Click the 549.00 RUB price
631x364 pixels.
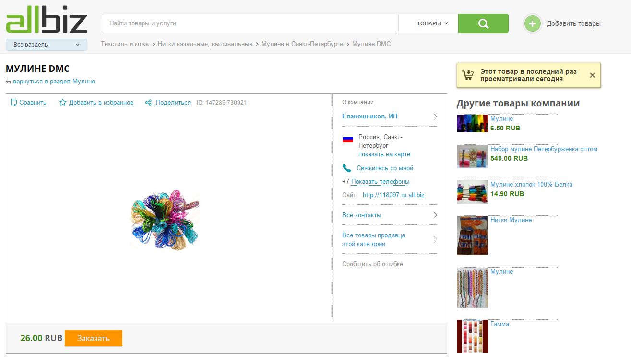[509, 159]
